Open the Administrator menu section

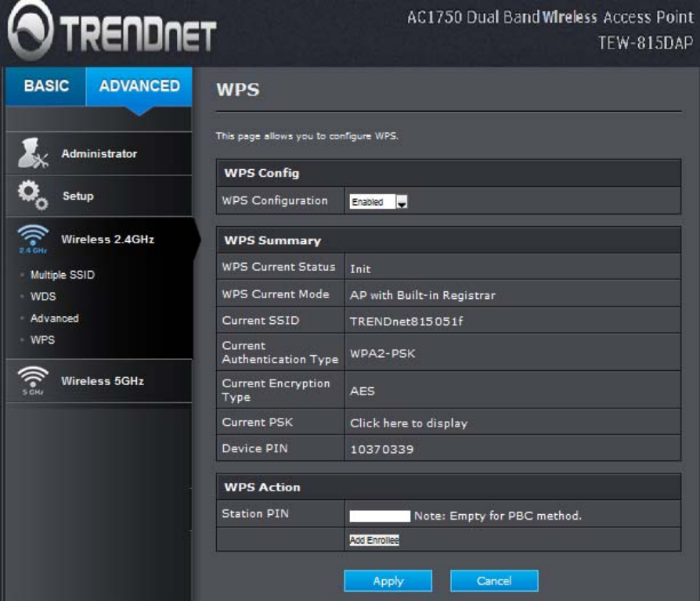pos(99,153)
